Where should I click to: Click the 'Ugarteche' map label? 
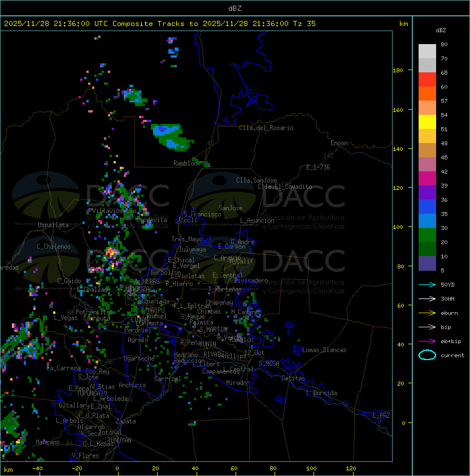click(x=140, y=358)
